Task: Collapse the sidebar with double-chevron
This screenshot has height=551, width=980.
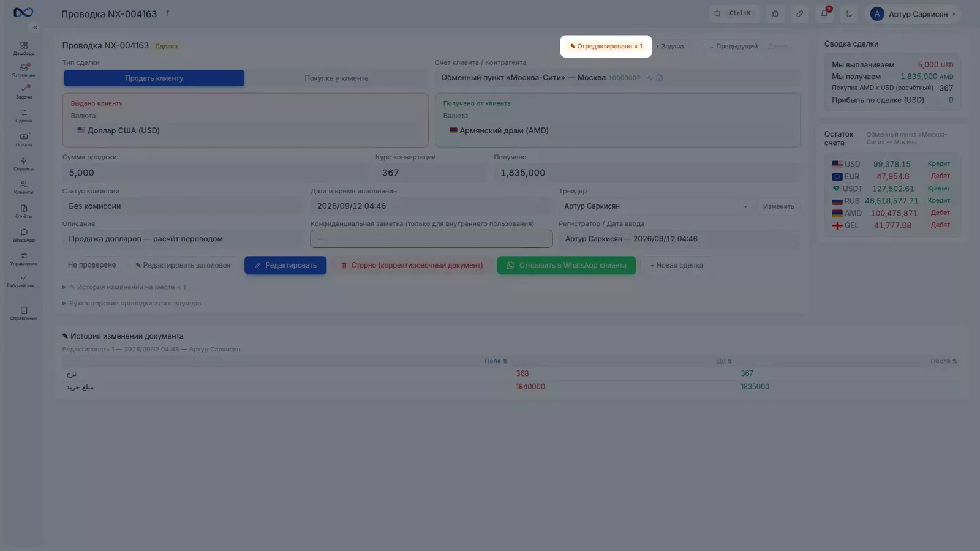Action: click(35, 28)
